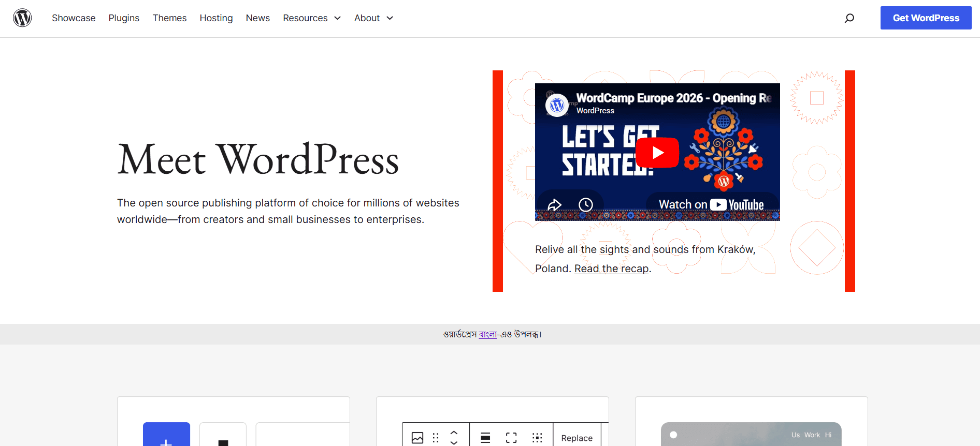Click the dotted grid position icon
980x446 pixels.
pyautogui.click(x=537, y=438)
